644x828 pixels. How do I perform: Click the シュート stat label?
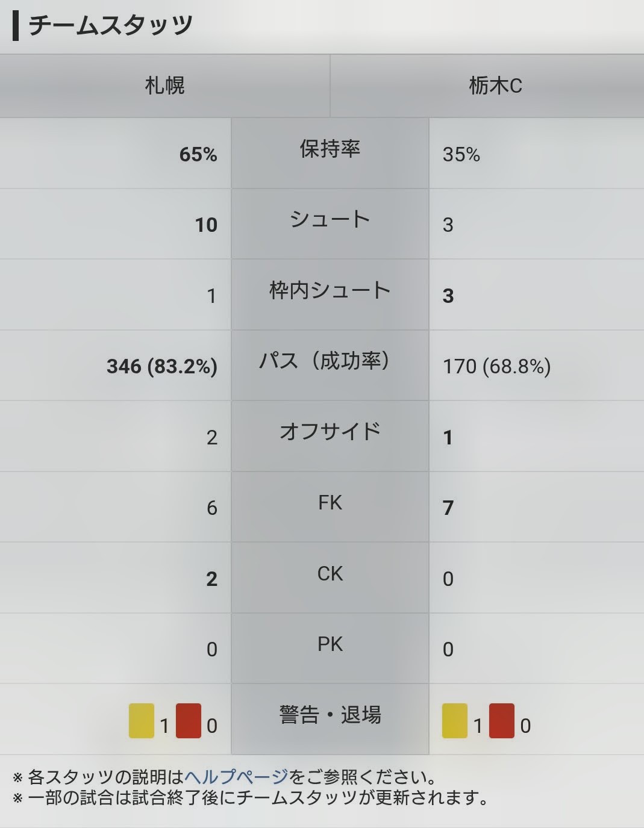pos(330,219)
